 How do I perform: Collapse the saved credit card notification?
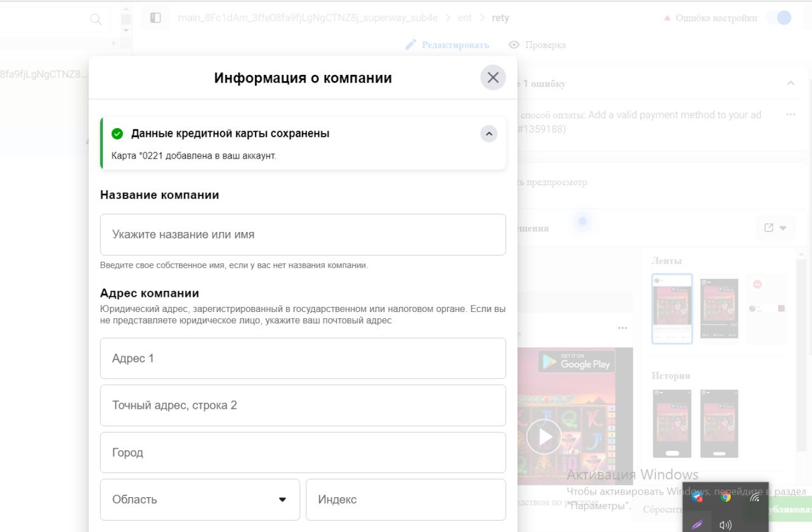(488, 134)
